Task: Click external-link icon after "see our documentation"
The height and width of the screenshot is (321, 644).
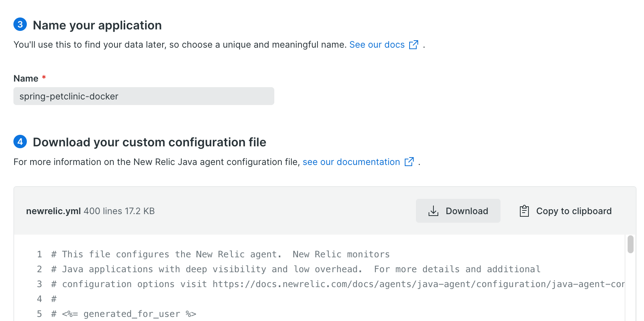Action: pos(409,162)
